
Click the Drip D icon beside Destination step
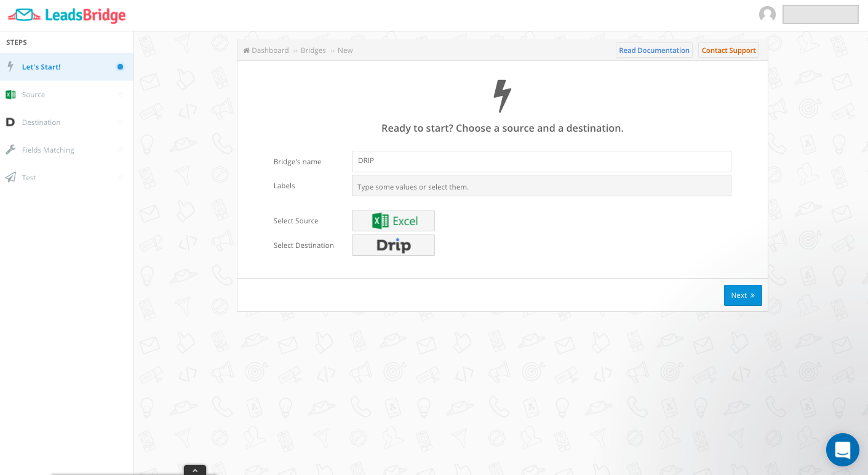10,122
